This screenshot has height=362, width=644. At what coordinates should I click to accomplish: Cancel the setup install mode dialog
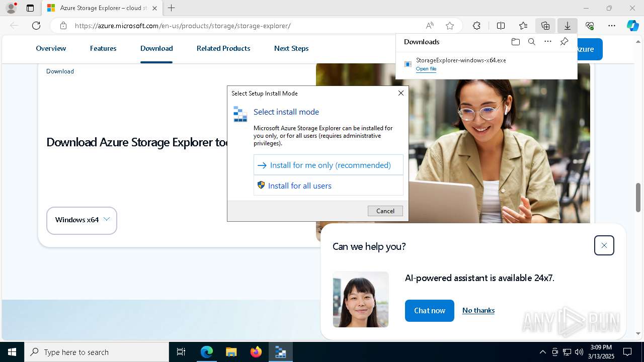385,211
